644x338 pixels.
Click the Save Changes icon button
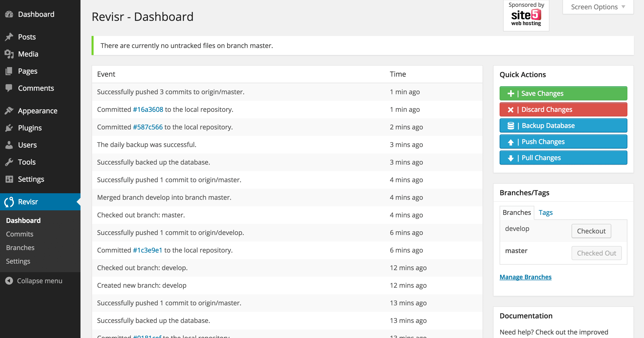[x=510, y=93]
